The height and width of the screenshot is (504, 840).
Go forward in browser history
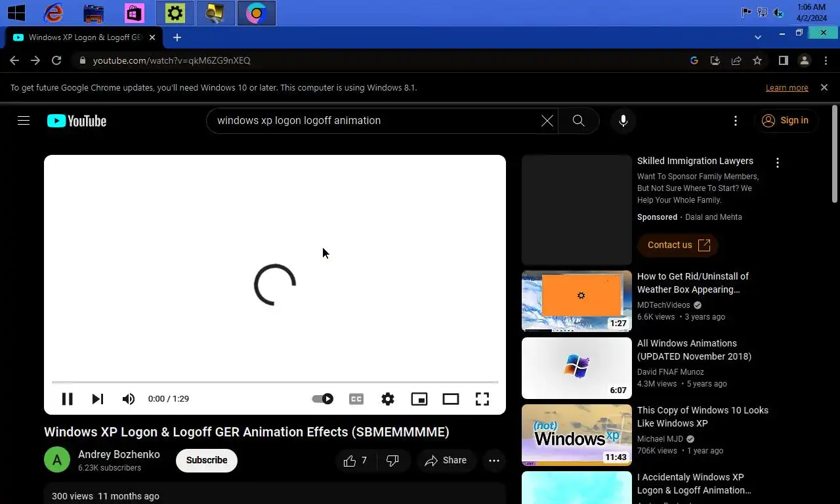[x=35, y=60]
